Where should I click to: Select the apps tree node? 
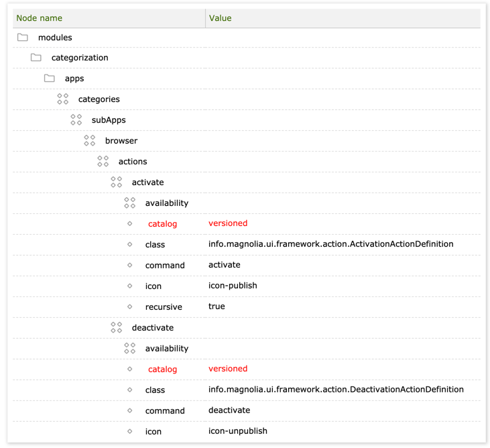74,78
